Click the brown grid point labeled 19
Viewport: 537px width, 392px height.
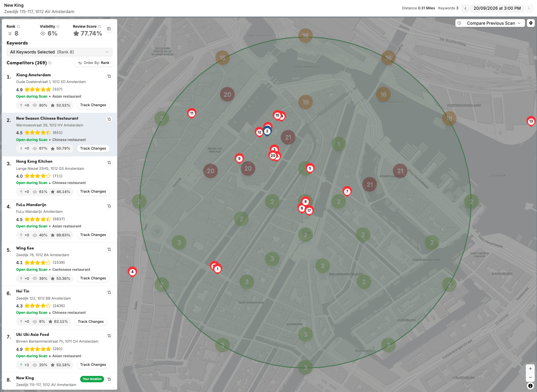coord(306,102)
